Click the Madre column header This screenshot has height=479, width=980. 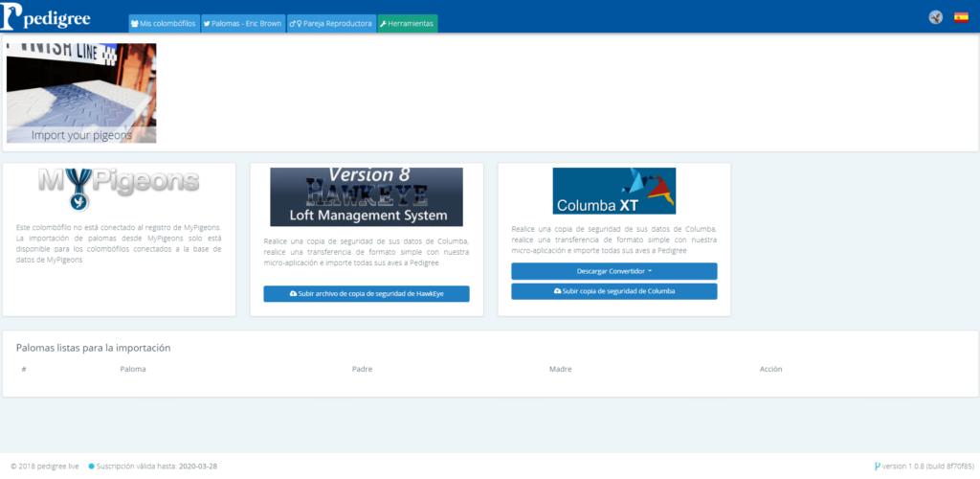[560, 369]
